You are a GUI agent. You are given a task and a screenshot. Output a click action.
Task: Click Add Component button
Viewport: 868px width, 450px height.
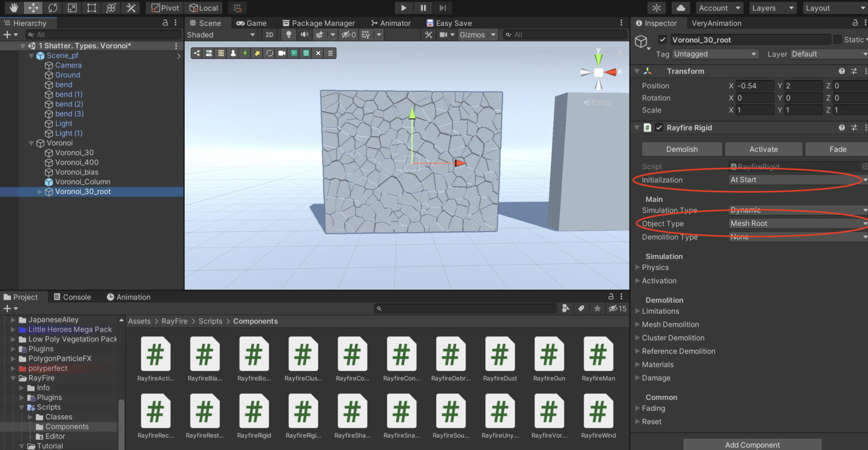tap(752, 444)
